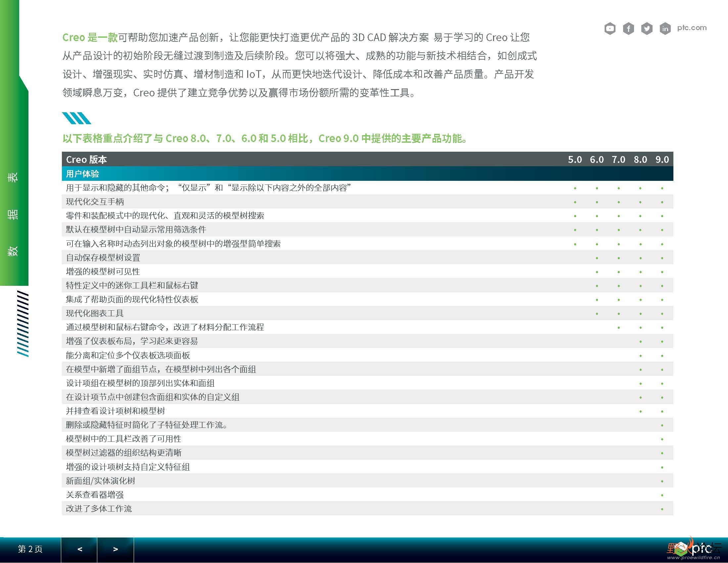Image resolution: width=728 pixels, height=563 pixels.
Task: Click the 自动保存模型树设置 row
Action: (367, 257)
